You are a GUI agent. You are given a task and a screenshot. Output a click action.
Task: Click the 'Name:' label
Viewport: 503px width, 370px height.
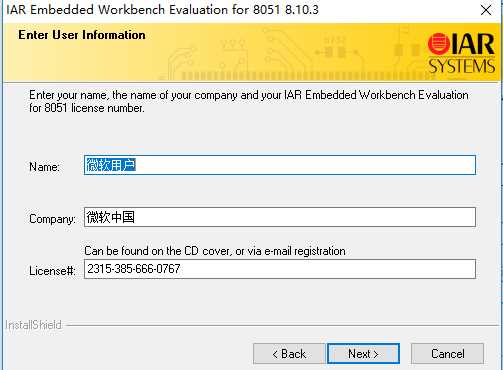pyautogui.click(x=44, y=167)
